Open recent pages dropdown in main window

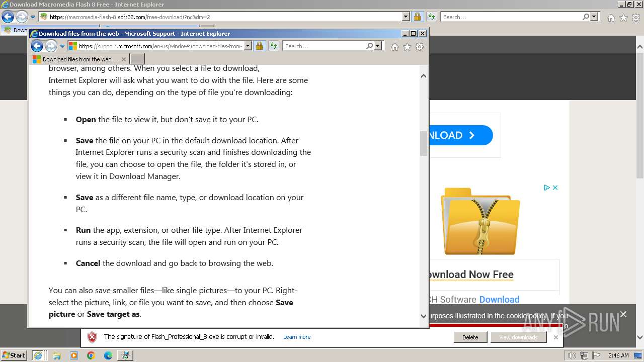(33, 17)
